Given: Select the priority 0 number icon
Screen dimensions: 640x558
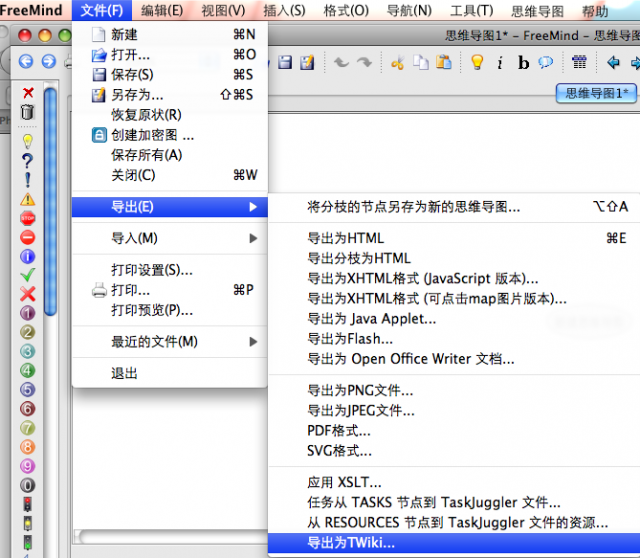Looking at the screenshot, I should click(27, 485).
